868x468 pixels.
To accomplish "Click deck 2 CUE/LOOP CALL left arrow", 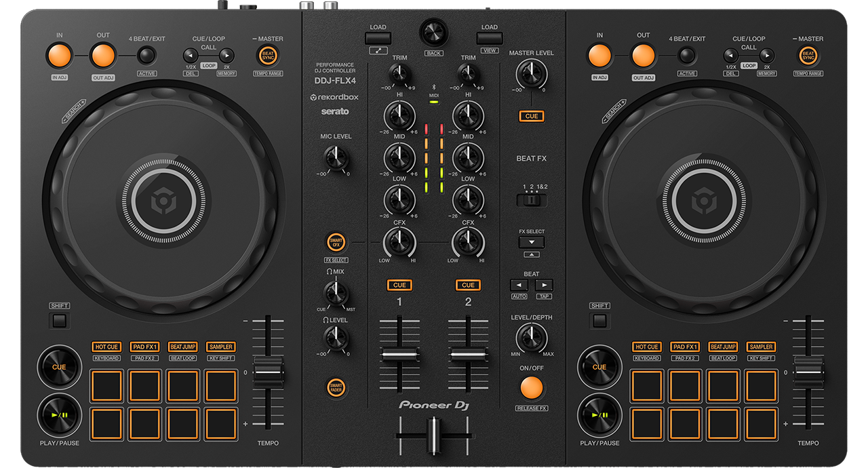I will point(730,56).
